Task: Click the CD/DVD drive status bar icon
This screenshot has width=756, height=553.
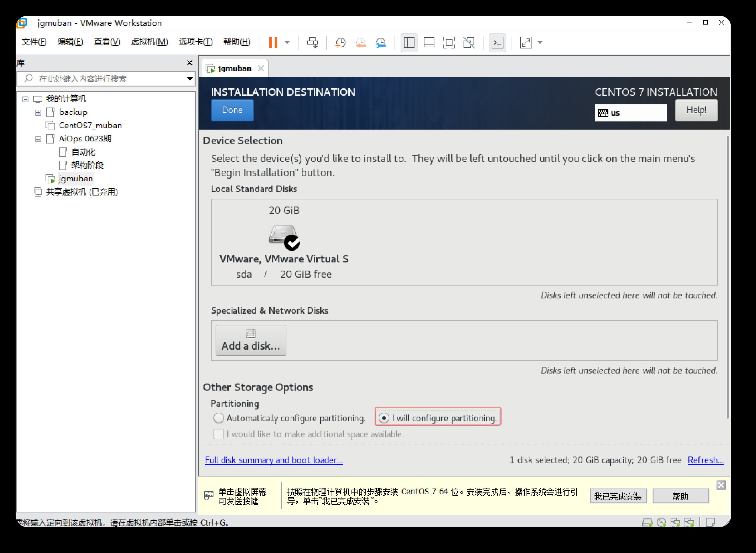Action: (x=661, y=522)
